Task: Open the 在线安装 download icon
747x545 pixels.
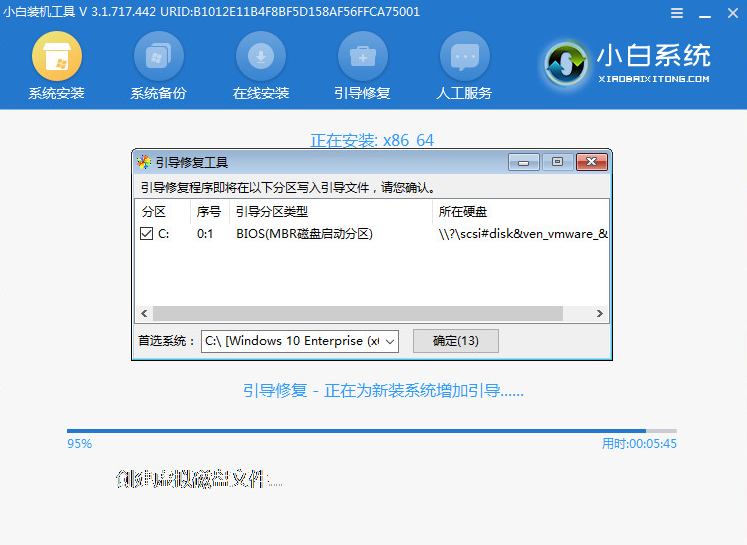Action: [261, 56]
